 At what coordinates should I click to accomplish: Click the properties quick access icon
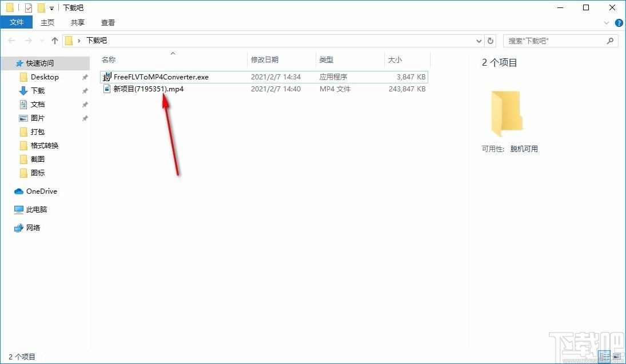click(x=29, y=7)
